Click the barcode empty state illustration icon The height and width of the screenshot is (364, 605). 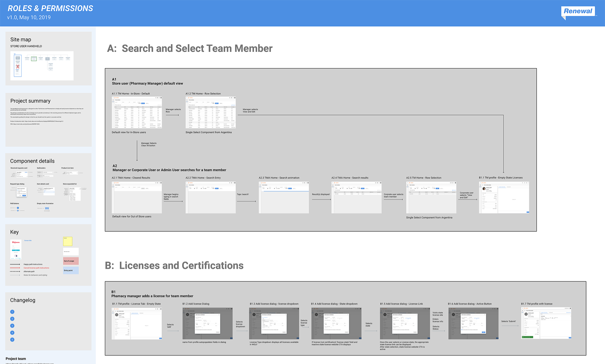[47, 208]
